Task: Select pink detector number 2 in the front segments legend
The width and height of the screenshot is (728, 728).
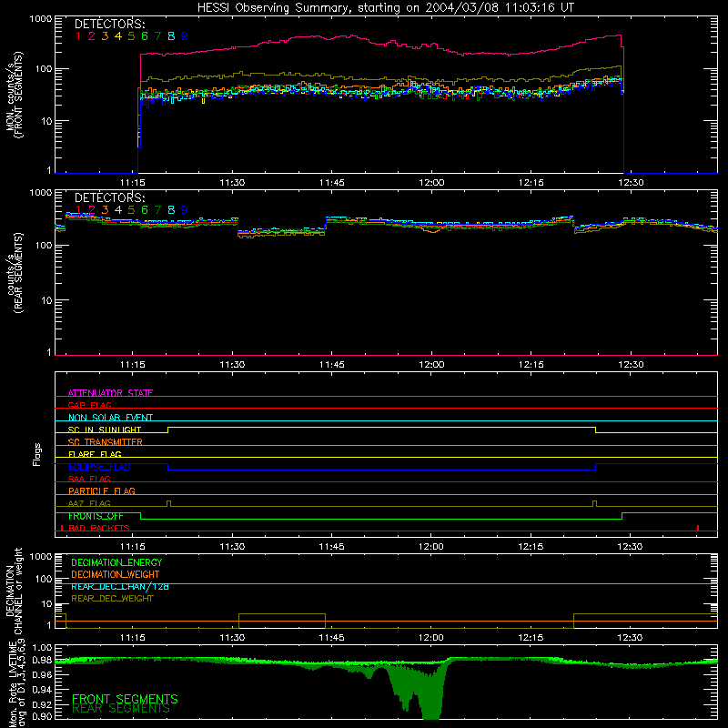Action: [x=92, y=36]
